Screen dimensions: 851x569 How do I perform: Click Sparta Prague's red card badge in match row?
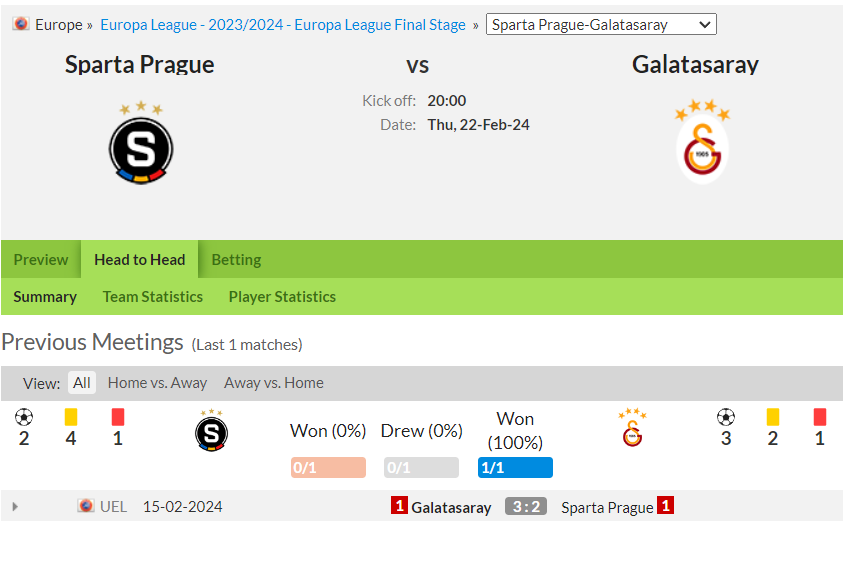[665, 505]
